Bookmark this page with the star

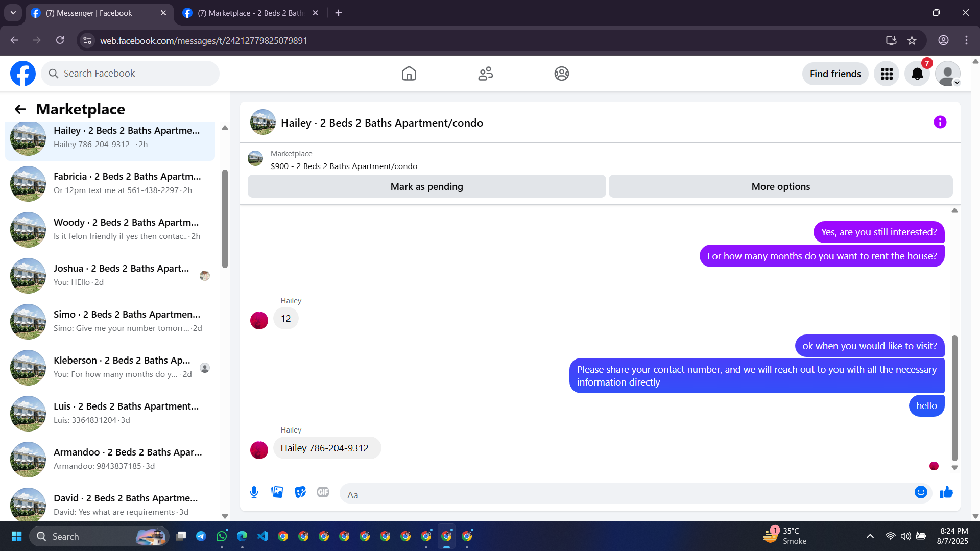click(x=912, y=40)
